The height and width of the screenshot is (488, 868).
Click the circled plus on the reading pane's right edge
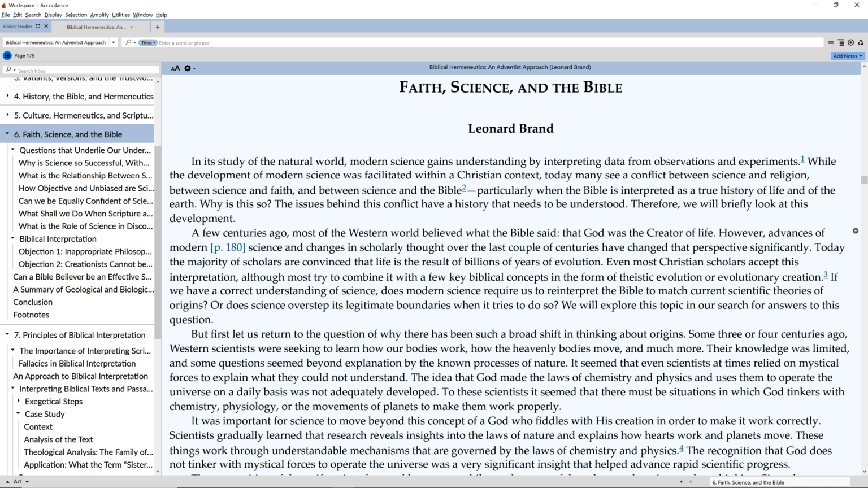[856, 231]
